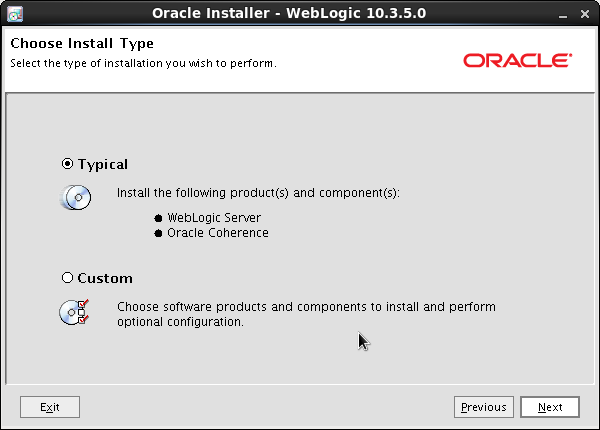Click the 'Oracle Coherence' component text
Viewport: 600px width, 430px height.
(x=218, y=233)
